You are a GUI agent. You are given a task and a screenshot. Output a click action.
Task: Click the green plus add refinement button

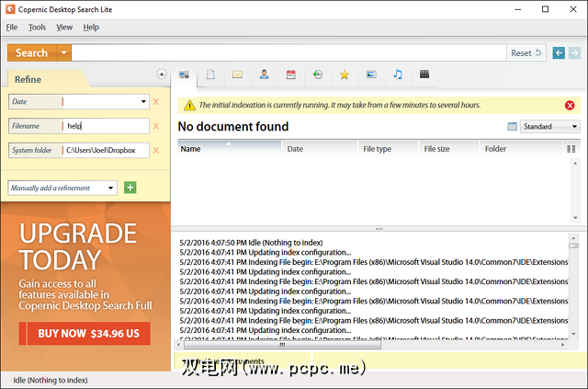coord(130,188)
